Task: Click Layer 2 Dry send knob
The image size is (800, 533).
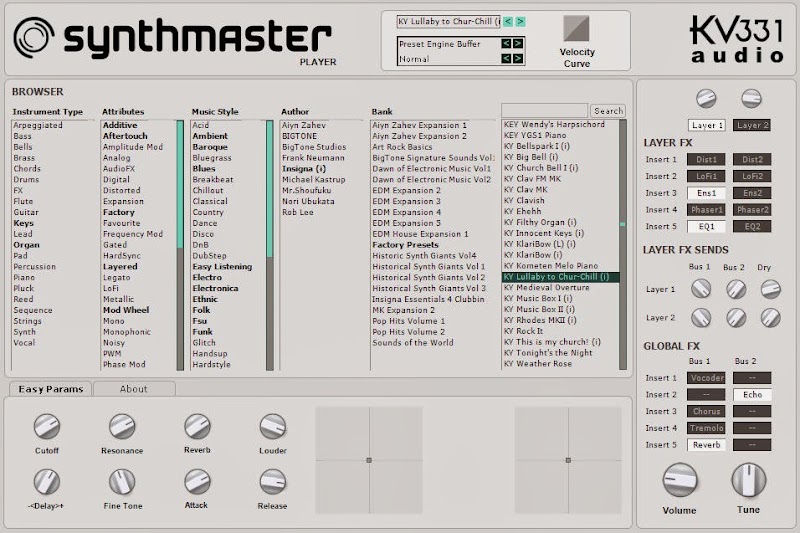Action: point(770,318)
